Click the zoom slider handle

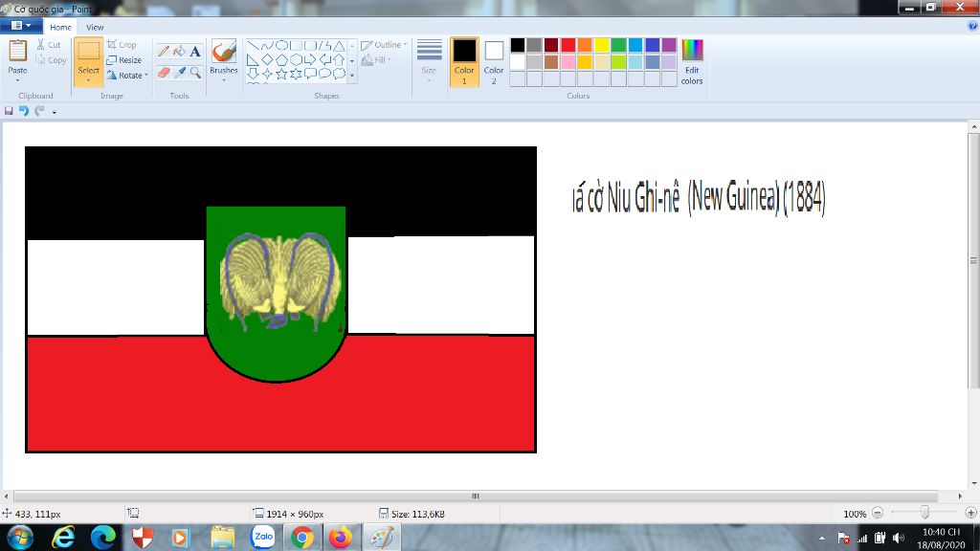click(924, 513)
